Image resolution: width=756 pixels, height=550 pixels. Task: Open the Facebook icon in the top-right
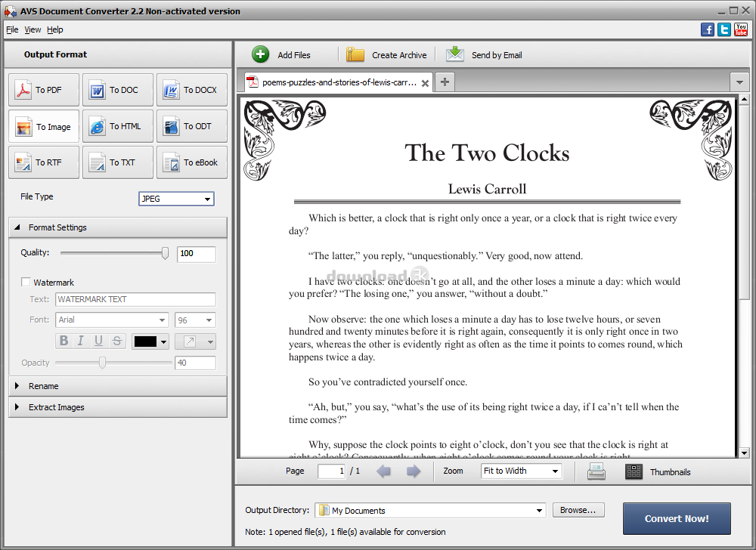click(708, 29)
